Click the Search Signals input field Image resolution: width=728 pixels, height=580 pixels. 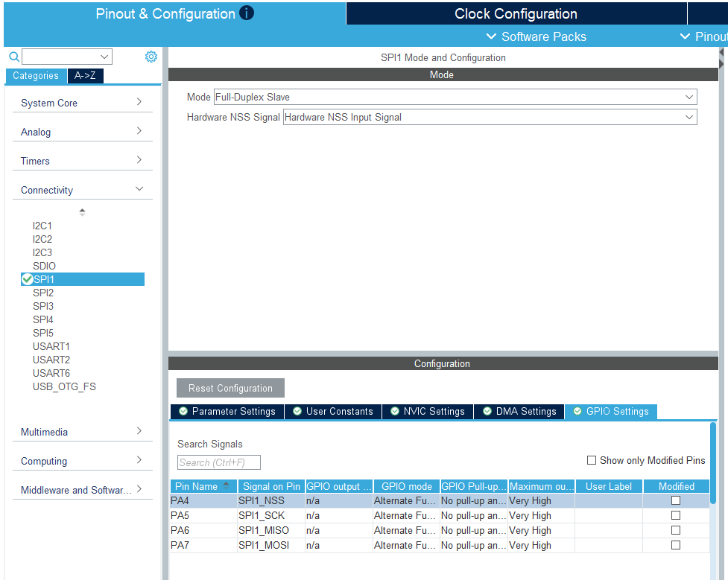pyautogui.click(x=218, y=462)
